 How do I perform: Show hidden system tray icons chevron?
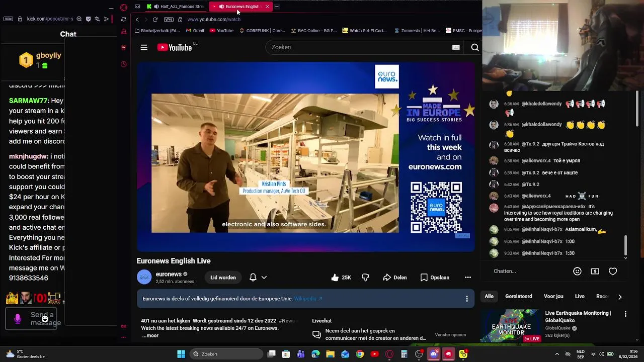pos(557,354)
